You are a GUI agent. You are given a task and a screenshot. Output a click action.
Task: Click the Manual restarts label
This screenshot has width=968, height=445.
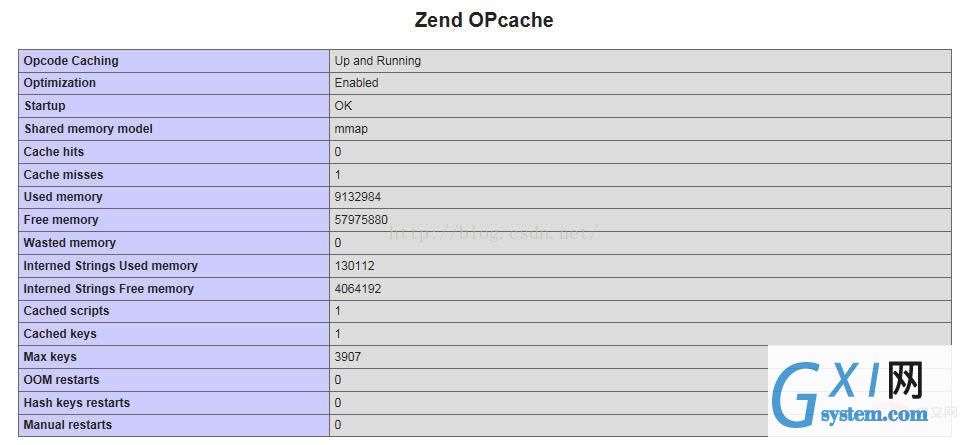(68, 425)
